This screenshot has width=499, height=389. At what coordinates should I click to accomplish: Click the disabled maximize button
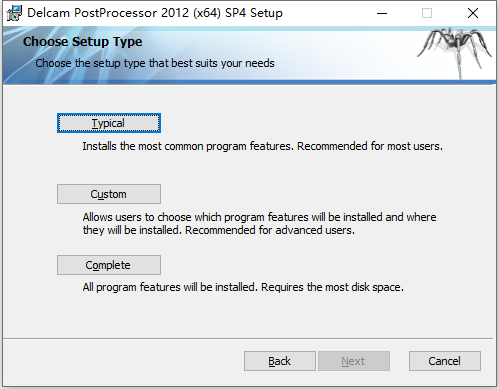click(427, 13)
